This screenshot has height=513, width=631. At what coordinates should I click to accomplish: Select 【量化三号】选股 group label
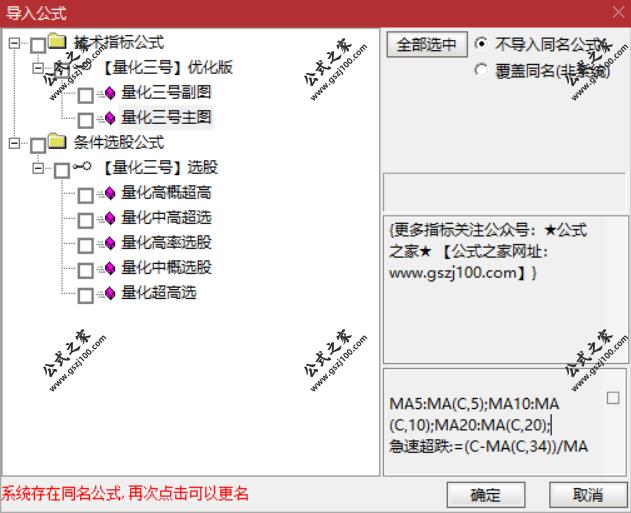(x=159, y=167)
